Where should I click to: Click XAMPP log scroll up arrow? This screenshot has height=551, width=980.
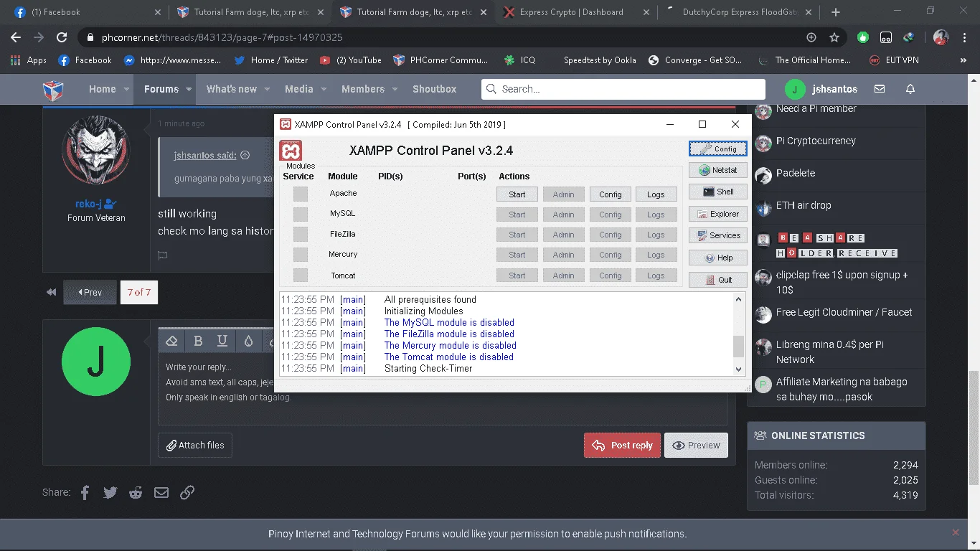739,299
